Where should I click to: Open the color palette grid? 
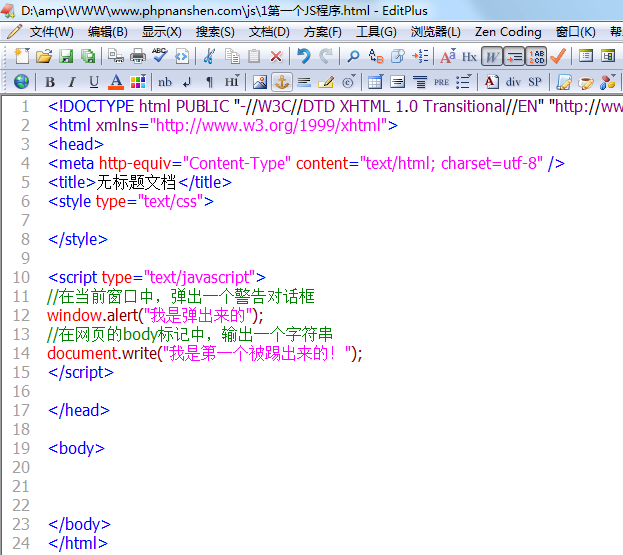pyautogui.click(x=138, y=82)
